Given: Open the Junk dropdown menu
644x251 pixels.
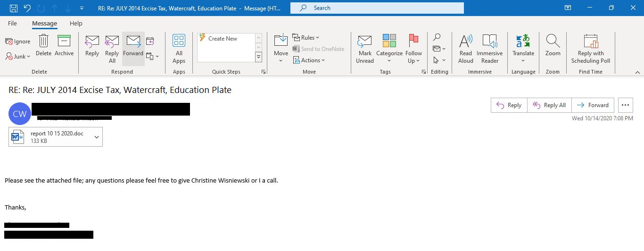Looking at the screenshot, I should tap(18, 57).
